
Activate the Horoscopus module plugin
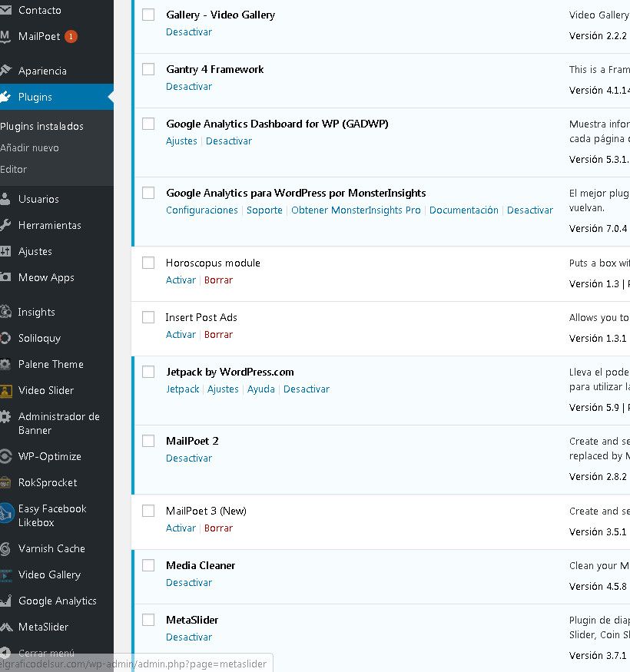[181, 280]
